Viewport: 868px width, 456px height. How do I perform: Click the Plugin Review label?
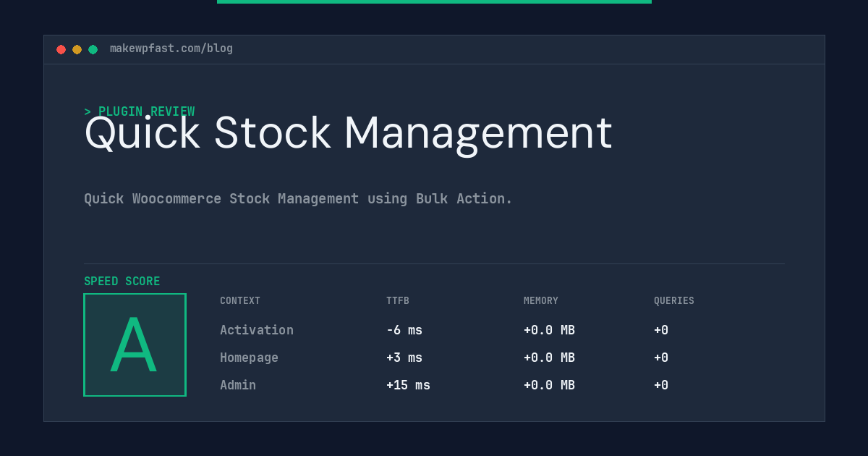(140, 111)
